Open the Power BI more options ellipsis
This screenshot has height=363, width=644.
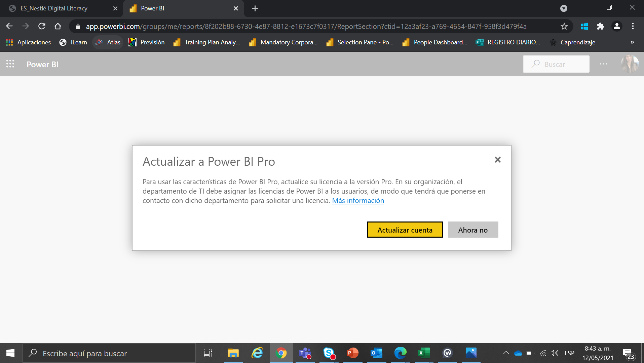pyautogui.click(x=604, y=64)
